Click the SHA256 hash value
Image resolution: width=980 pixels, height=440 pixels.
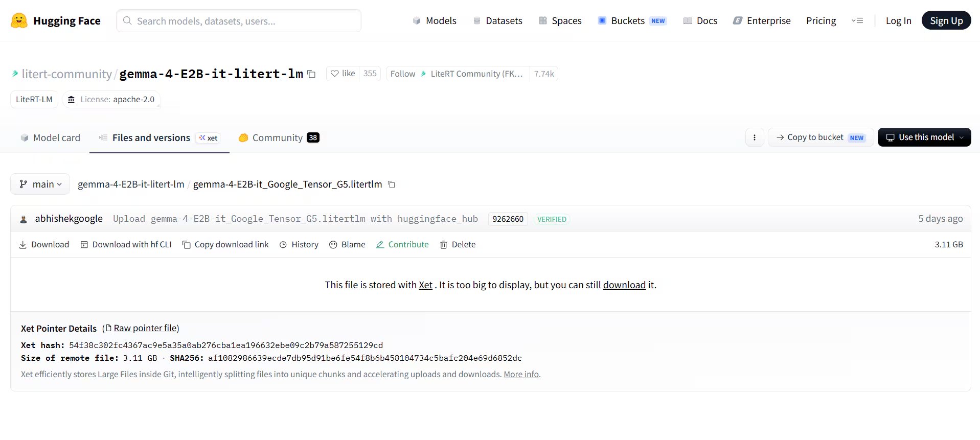pyautogui.click(x=365, y=358)
